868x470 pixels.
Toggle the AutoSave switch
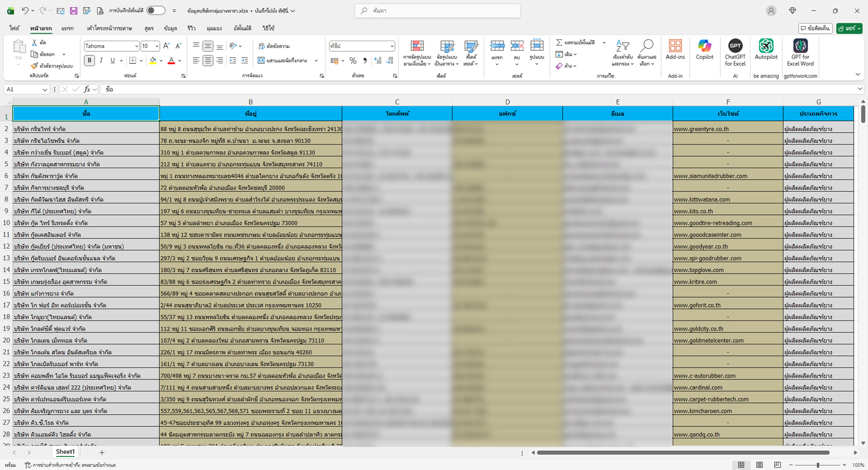click(x=156, y=11)
